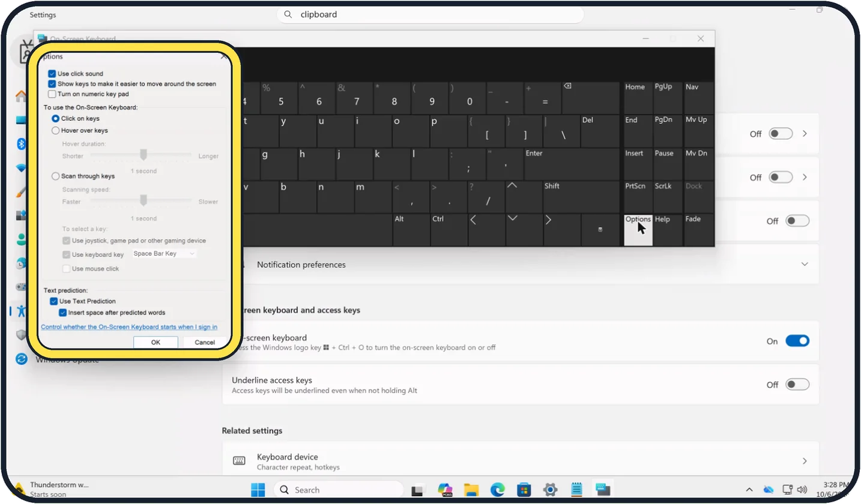The image size is (861, 504).
Task: Uncheck Show keys to make it easier to move
Action: tap(52, 84)
